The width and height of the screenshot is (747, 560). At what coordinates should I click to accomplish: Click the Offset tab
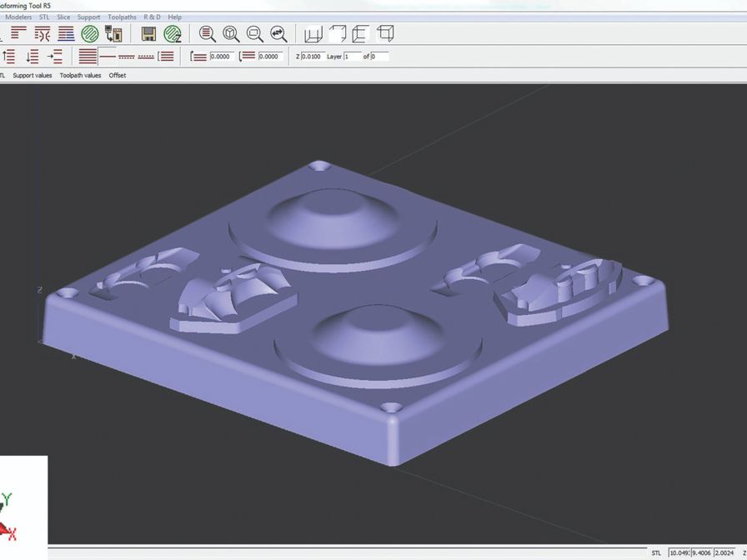coord(117,75)
